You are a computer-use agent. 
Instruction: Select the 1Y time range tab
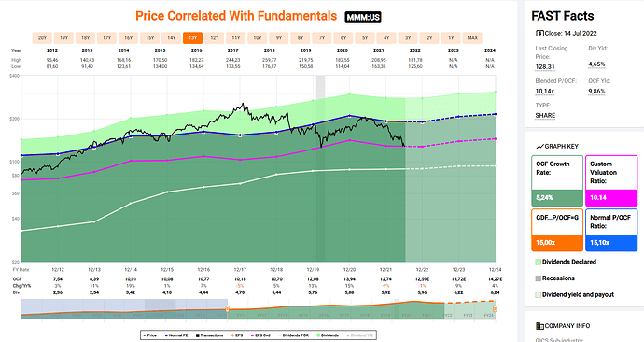point(451,37)
